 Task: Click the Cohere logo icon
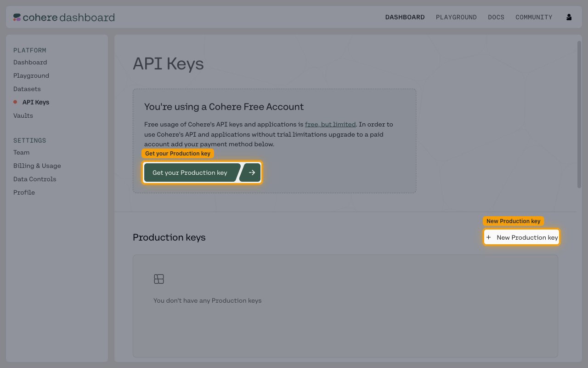[x=17, y=17]
